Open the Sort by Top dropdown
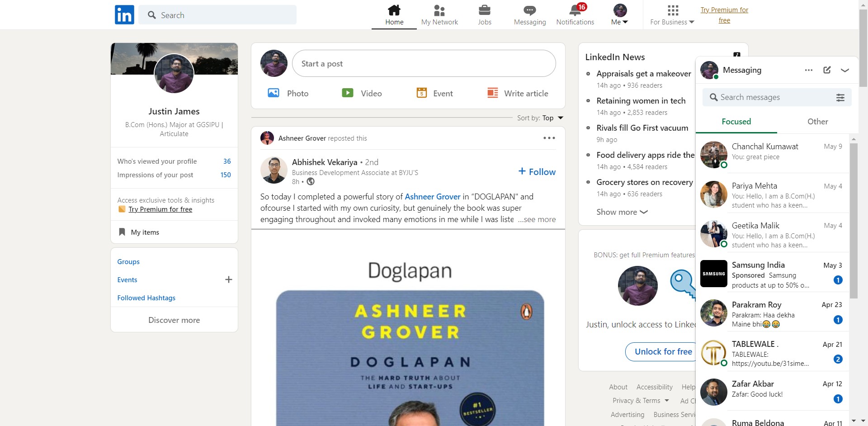 tap(541, 118)
